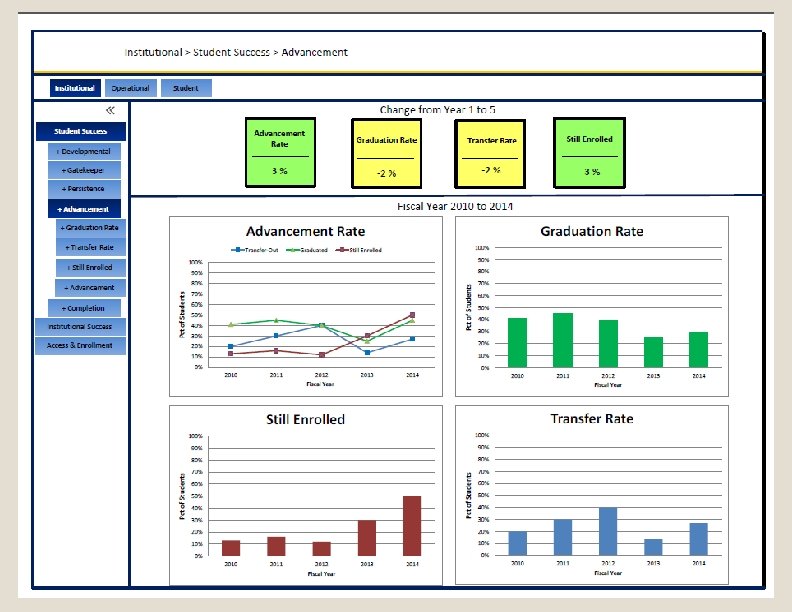Image resolution: width=792 pixels, height=612 pixels.
Task: Open the Advancement sub-item under Still Enrolled
Action: click(x=90, y=287)
